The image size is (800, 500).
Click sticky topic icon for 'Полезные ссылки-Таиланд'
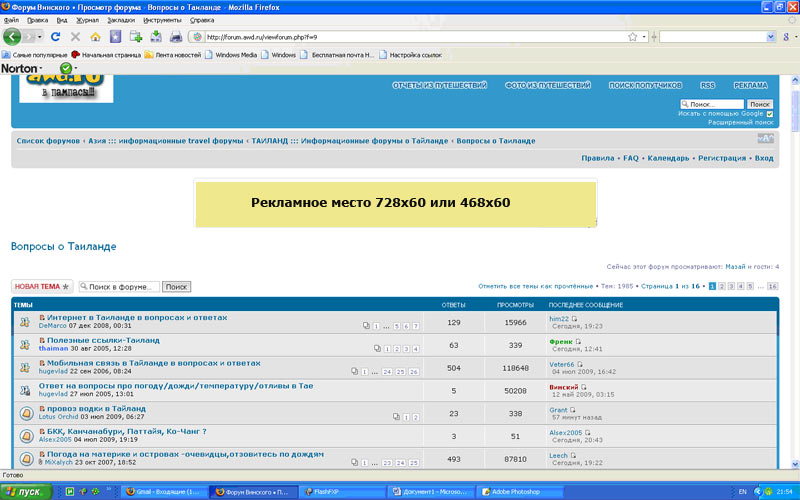click(x=25, y=345)
